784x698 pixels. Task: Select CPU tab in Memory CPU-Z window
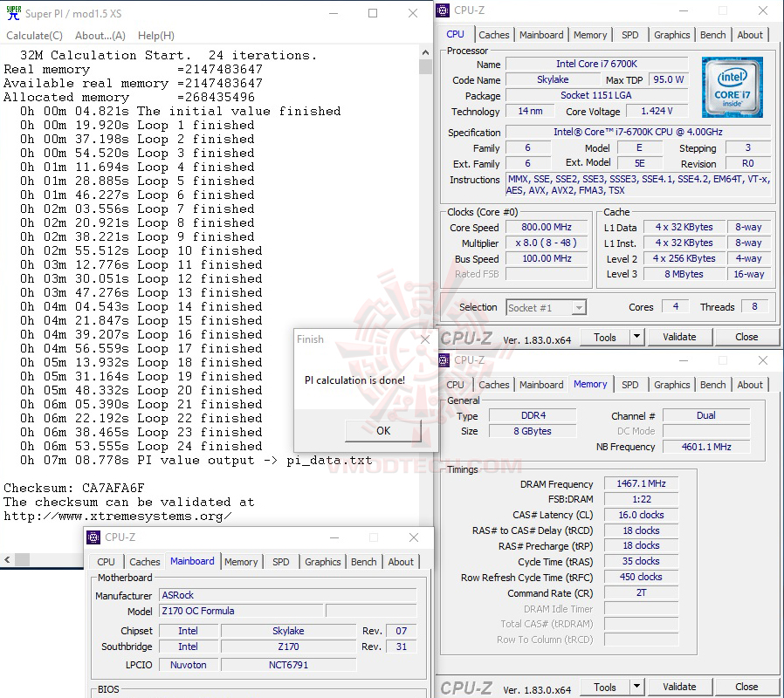pyautogui.click(x=455, y=385)
